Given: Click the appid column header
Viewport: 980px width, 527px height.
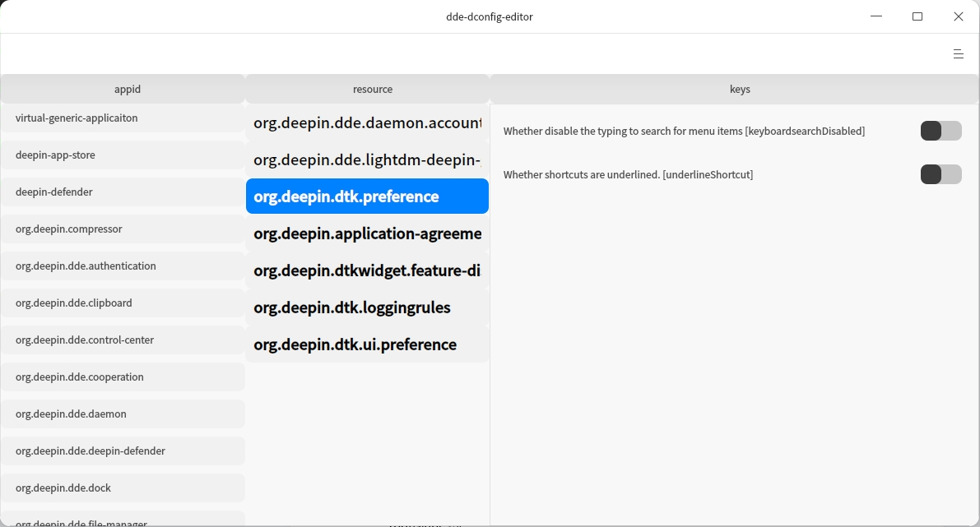Looking at the screenshot, I should (123, 90).
